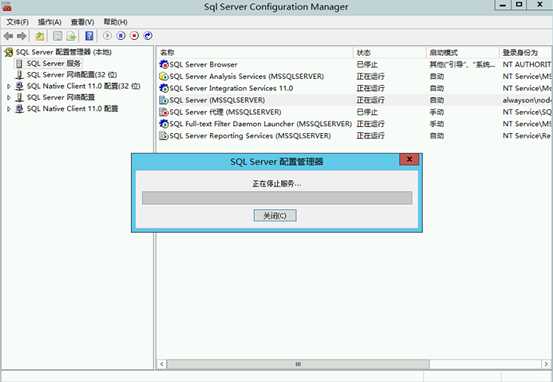Go up one level with the folder icon

(x=40, y=36)
